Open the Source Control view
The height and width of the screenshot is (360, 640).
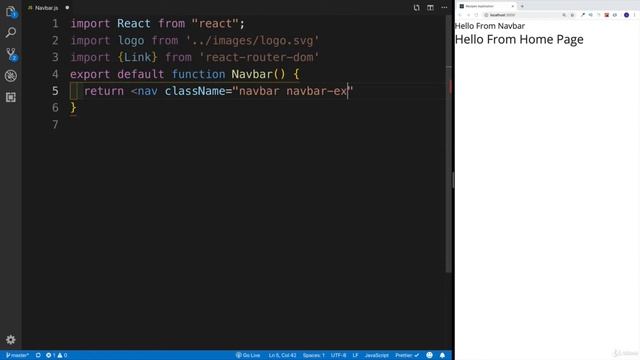coord(11,54)
